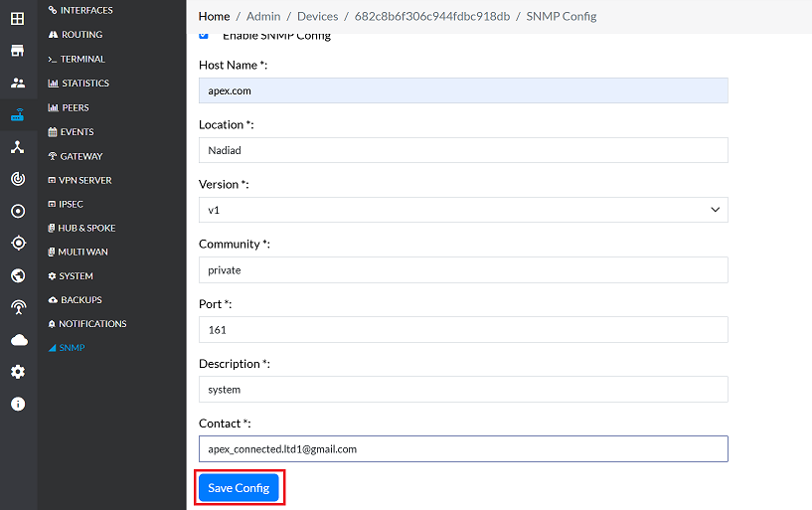
Task: Click the SNMP Config breadcrumb text
Action: click(562, 17)
